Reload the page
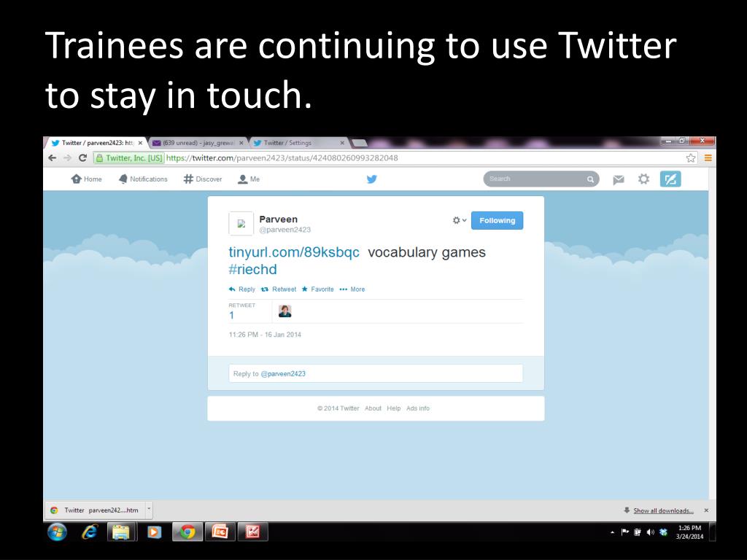The width and height of the screenshot is (747, 560). pyautogui.click(x=83, y=157)
